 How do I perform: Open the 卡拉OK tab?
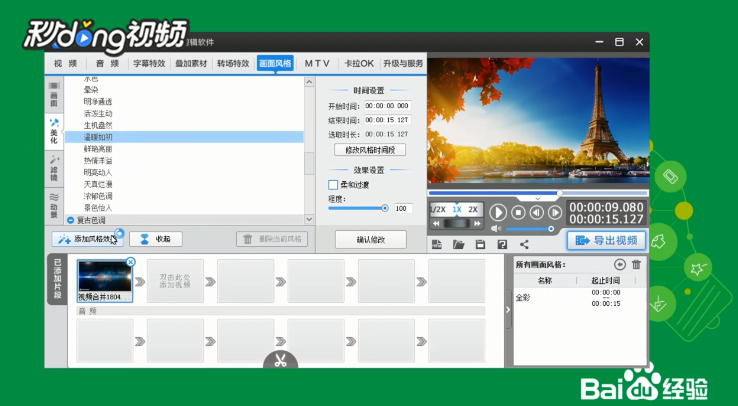click(x=359, y=64)
